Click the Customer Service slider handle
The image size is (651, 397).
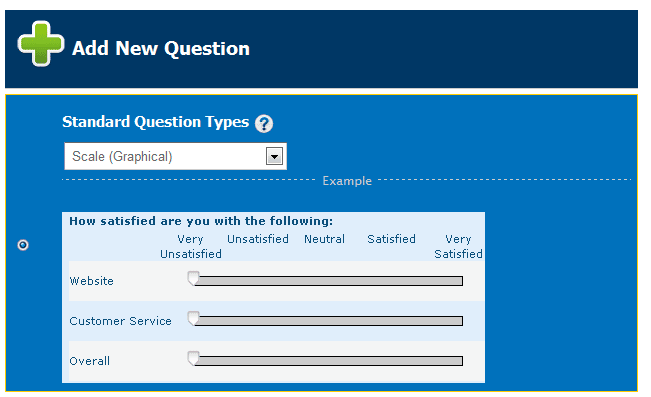coord(193,319)
